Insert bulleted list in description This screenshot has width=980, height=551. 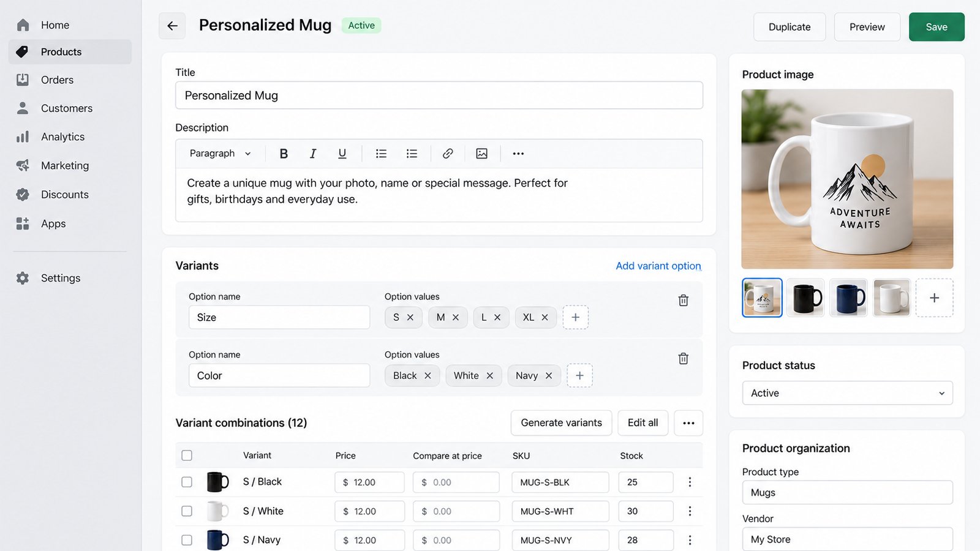click(x=381, y=154)
